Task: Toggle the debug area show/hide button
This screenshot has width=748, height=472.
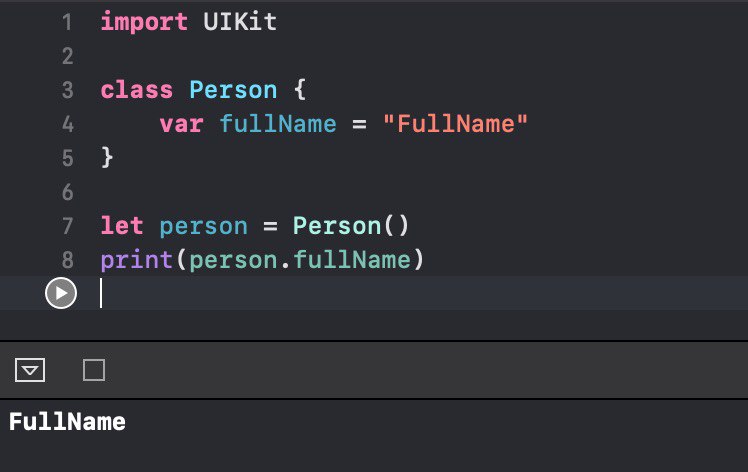Action: pyautogui.click(x=31, y=370)
